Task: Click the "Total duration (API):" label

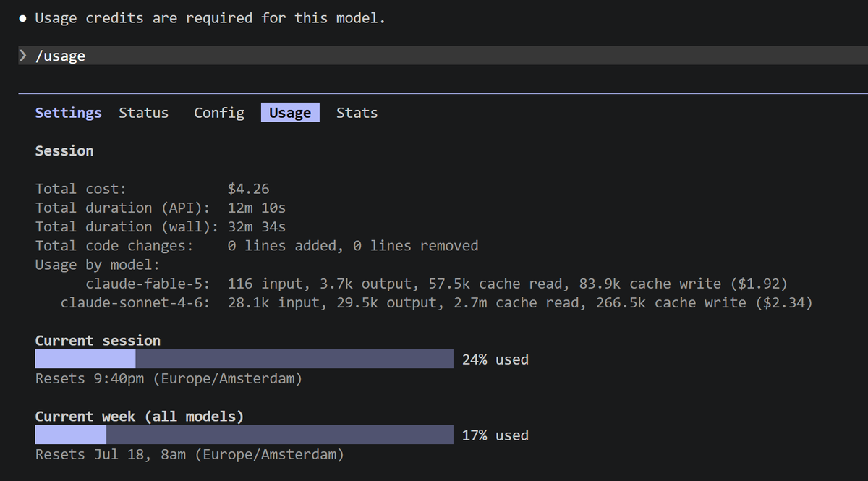Action: click(123, 208)
